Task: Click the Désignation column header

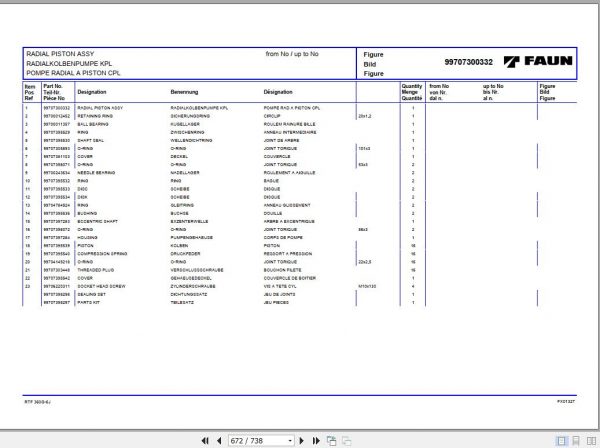Action: point(278,92)
